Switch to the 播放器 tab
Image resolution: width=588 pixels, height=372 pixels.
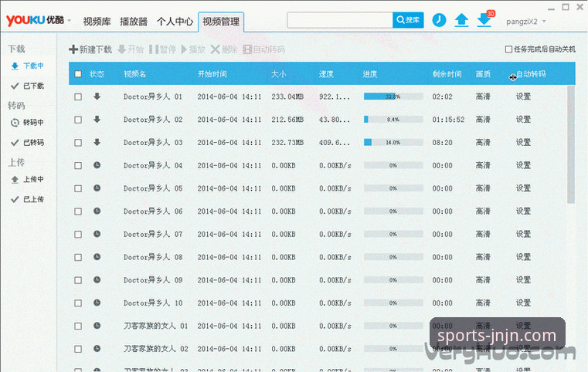134,22
